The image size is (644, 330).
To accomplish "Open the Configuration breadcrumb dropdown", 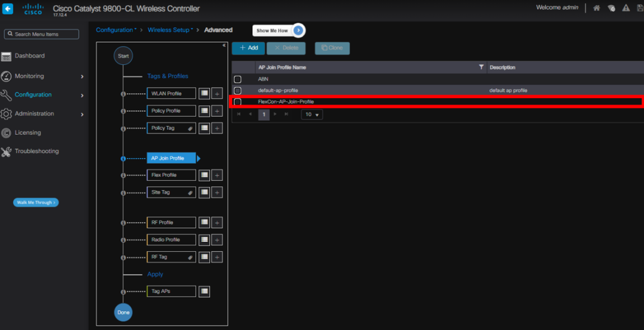I will click(116, 30).
